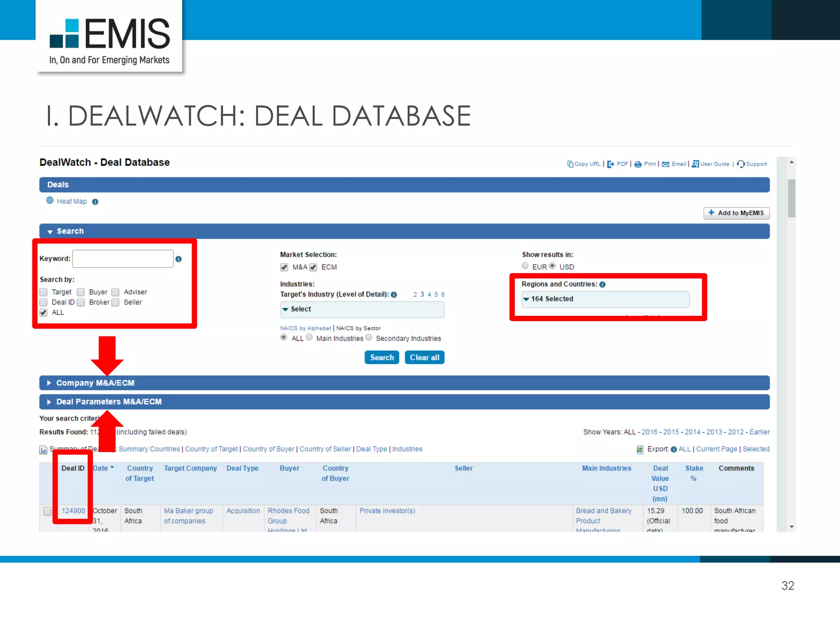Tick the Seller search-by checkbox
Image resolution: width=840 pixels, height=630 pixels.
click(x=115, y=302)
